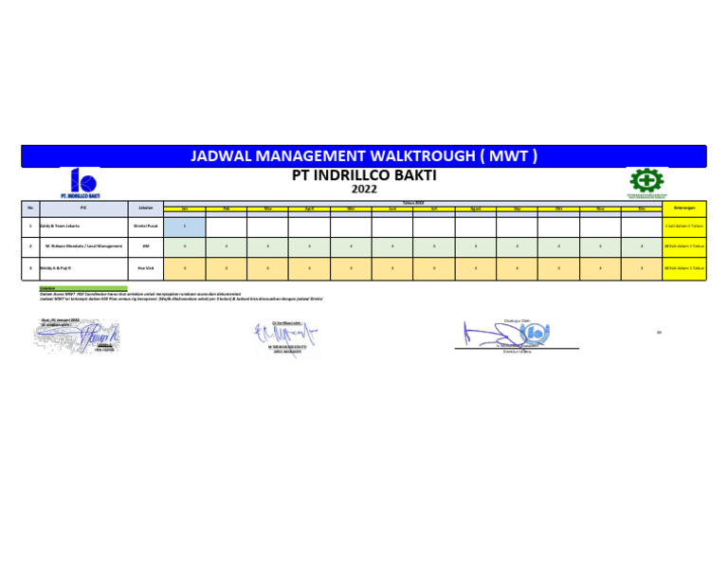Select the 'Hse Vioil' jabatan cell
The height and width of the screenshot is (563, 728).
(146, 269)
